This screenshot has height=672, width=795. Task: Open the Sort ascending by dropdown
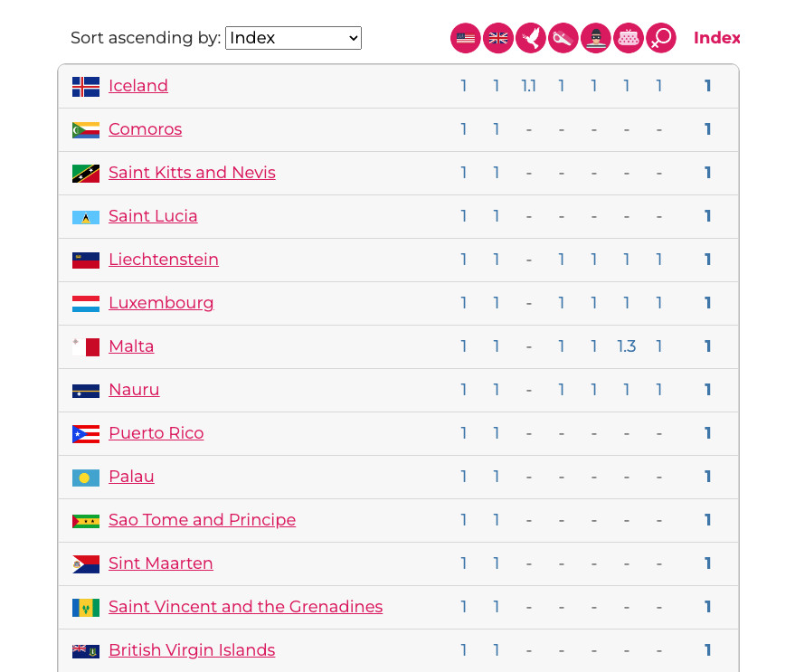293,38
